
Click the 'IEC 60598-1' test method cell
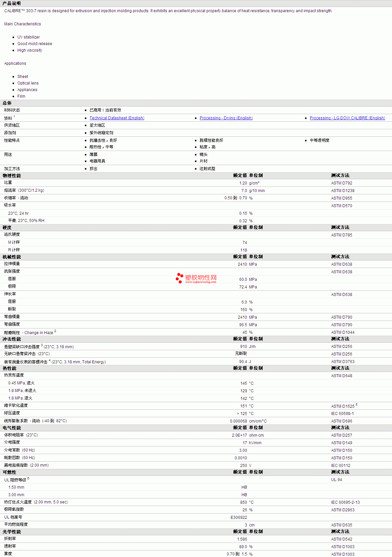[342, 414]
